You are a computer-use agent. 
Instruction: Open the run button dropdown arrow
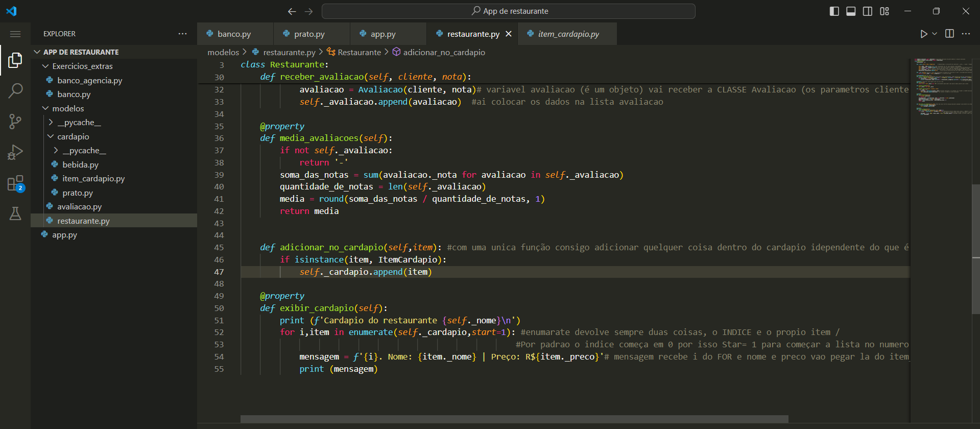(935, 34)
